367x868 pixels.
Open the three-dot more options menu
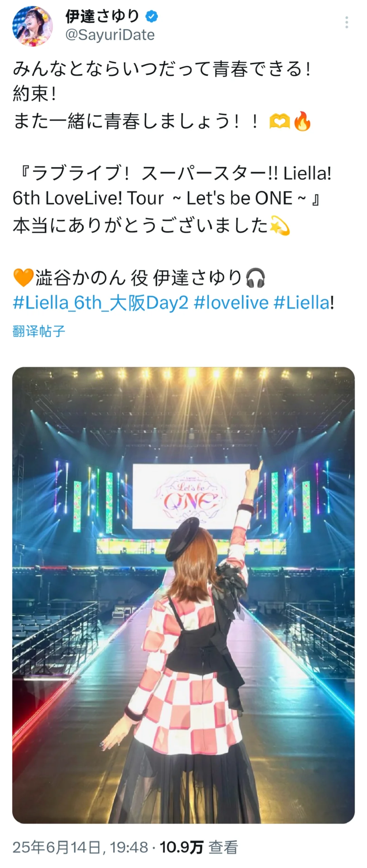click(347, 22)
